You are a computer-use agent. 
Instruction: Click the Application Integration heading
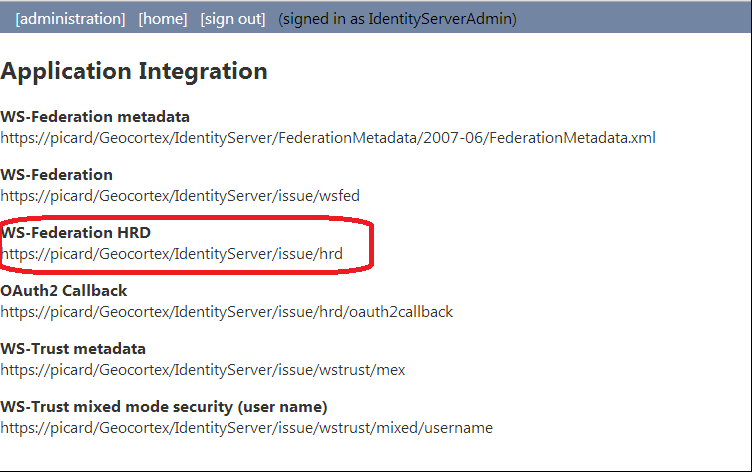coord(134,71)
